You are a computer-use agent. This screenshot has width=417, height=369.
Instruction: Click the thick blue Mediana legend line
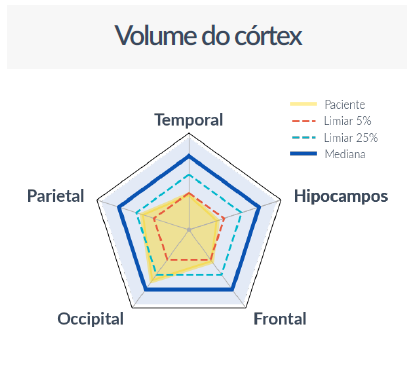(x=303, y=154)
